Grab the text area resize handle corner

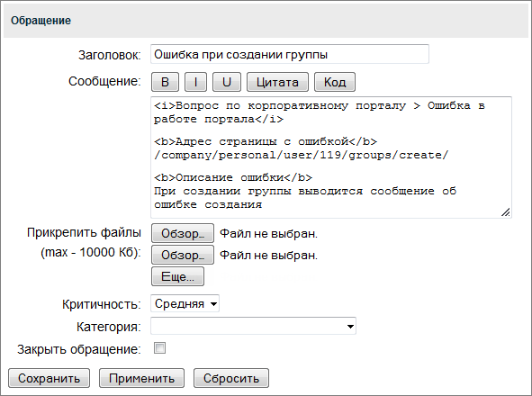506,212
